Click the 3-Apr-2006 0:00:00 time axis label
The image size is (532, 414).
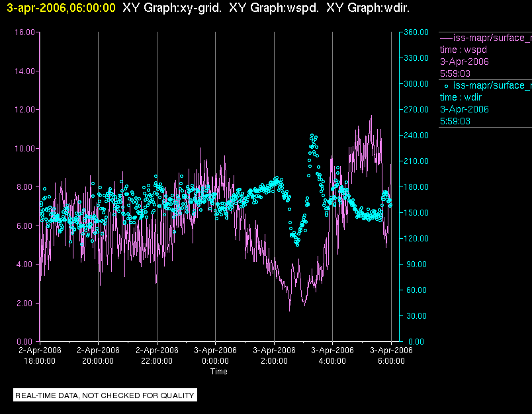tap(216, 356)
